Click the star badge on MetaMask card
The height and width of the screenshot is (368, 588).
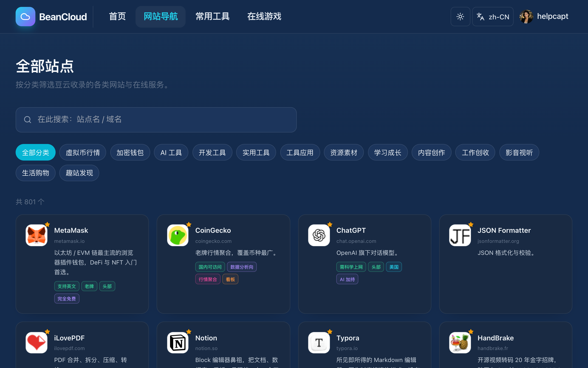(47, 224)
